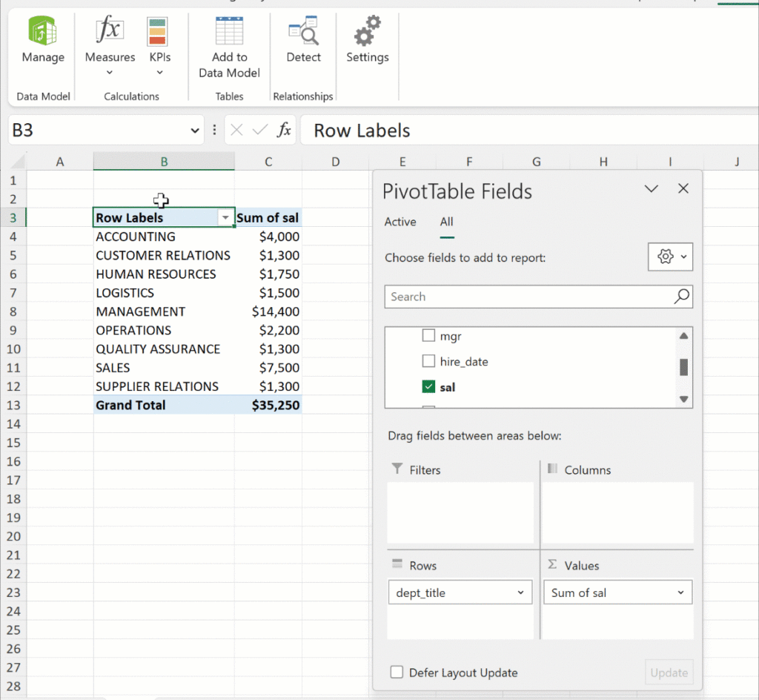Open Row Labels filter dropdown
Viewport: 759px width, 700px height.
point(225,218)
